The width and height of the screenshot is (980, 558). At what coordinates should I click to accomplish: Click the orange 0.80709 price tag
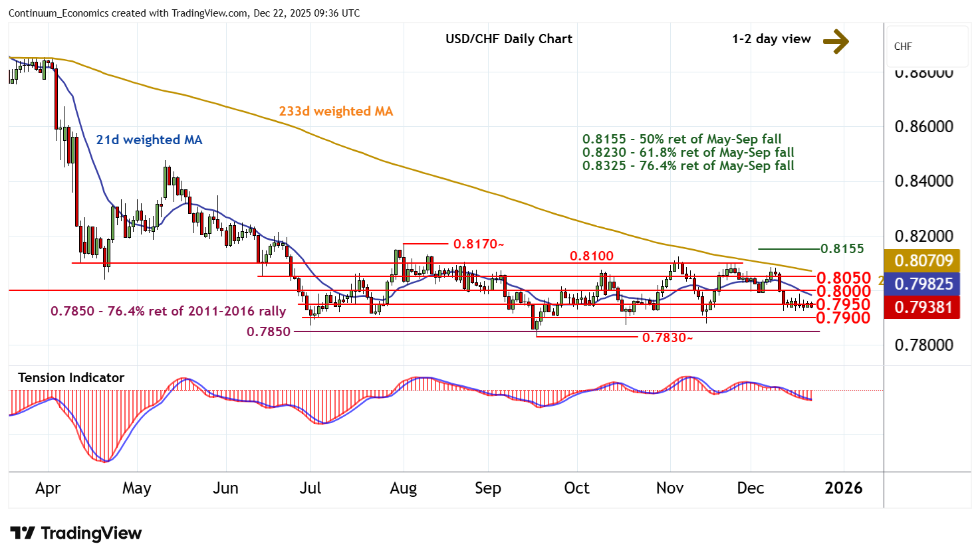(x=923, y=261)
